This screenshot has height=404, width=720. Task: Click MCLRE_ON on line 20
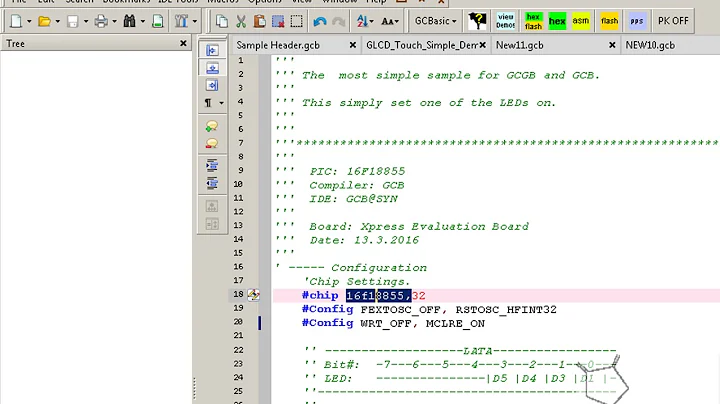455,324
